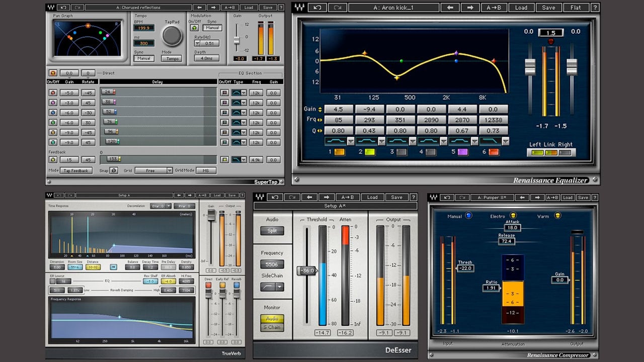
Task: Toggle SuperTap Feedback on/off
Action: click(52, 159)
